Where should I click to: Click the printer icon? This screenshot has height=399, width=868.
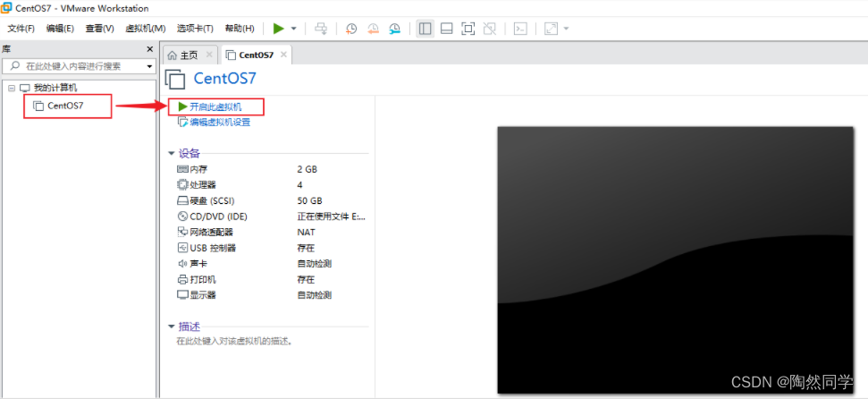182,279
